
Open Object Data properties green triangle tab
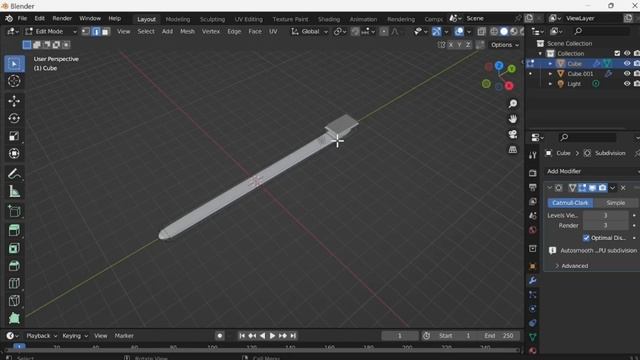(x=533, y=337)
